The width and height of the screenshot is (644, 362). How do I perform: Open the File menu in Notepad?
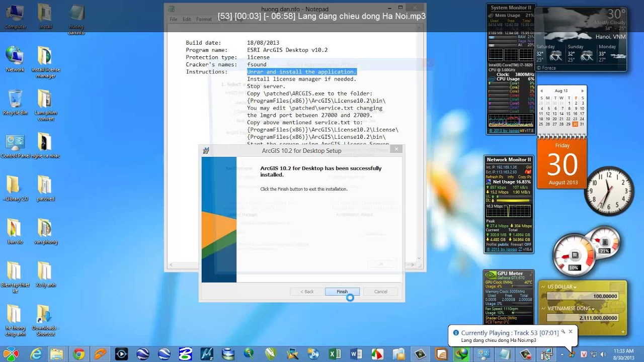174,19
